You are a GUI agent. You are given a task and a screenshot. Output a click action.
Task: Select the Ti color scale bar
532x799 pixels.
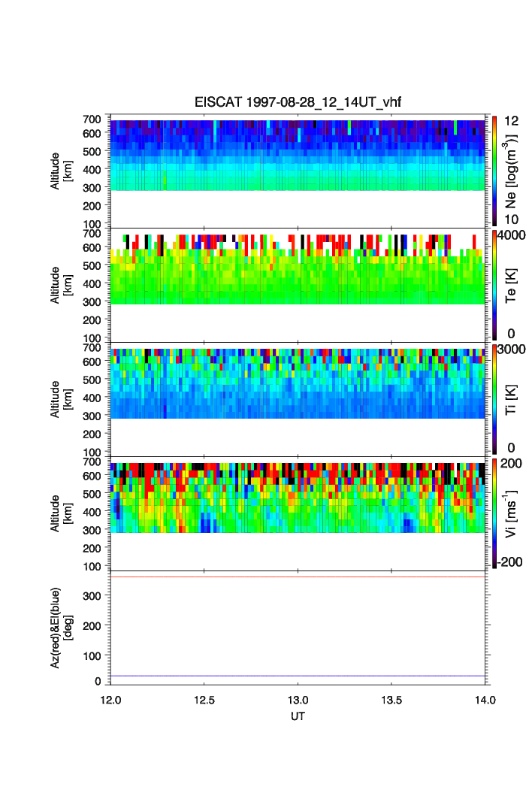(x=494, y=400)
